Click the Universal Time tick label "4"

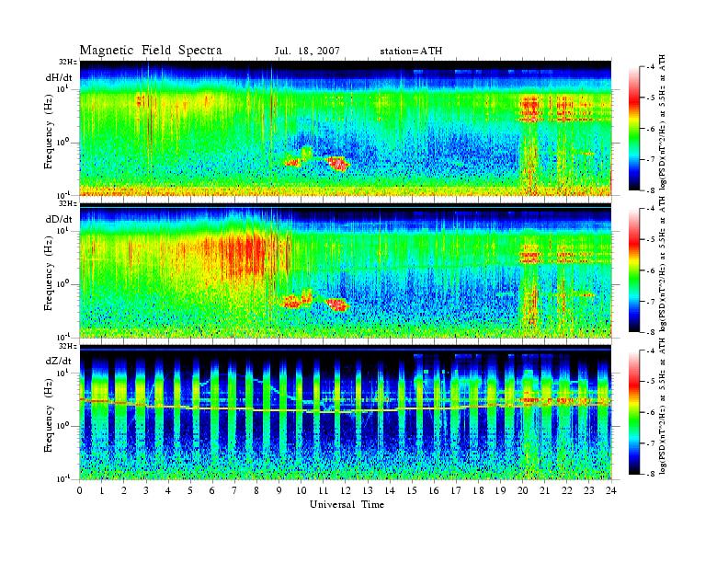(x=168, y=491)
